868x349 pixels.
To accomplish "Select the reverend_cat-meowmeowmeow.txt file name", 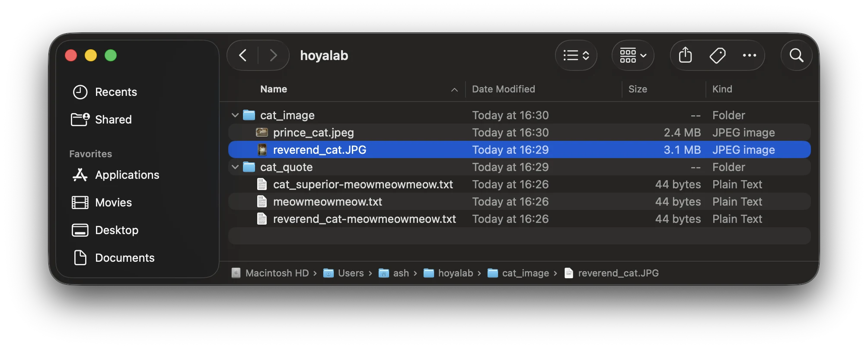I will (x=364, y=219).
